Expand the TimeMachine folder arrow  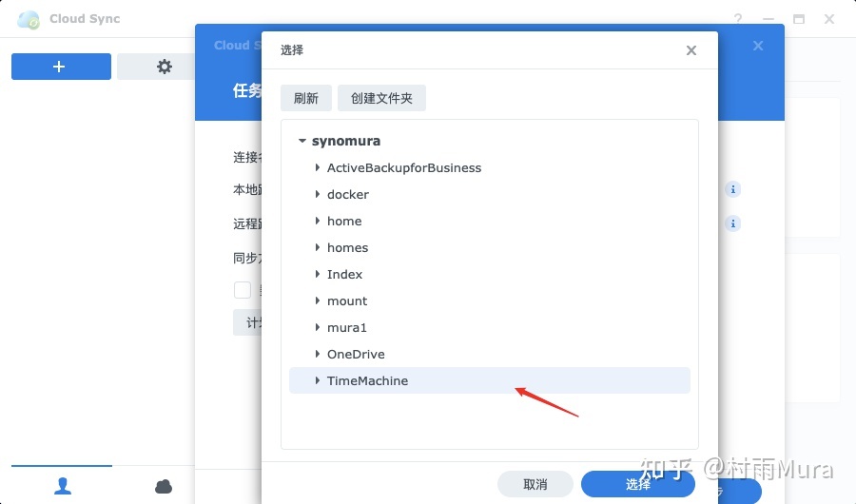click(x=317, y=380)
